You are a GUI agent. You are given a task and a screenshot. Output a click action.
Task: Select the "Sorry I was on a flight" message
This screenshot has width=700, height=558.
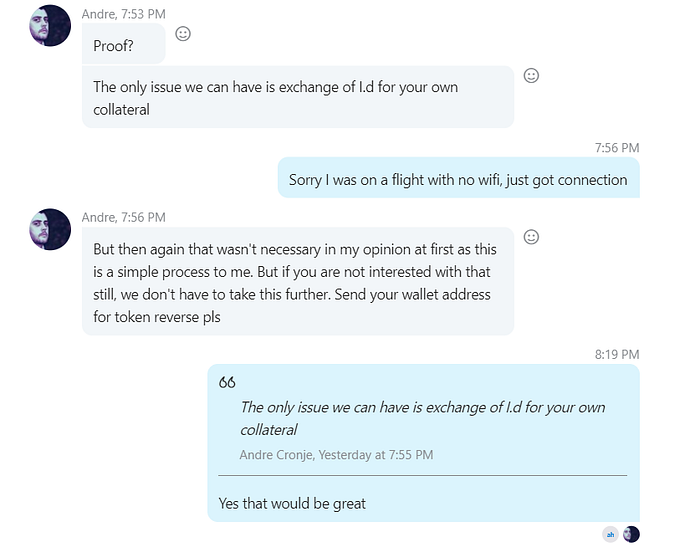458,178
